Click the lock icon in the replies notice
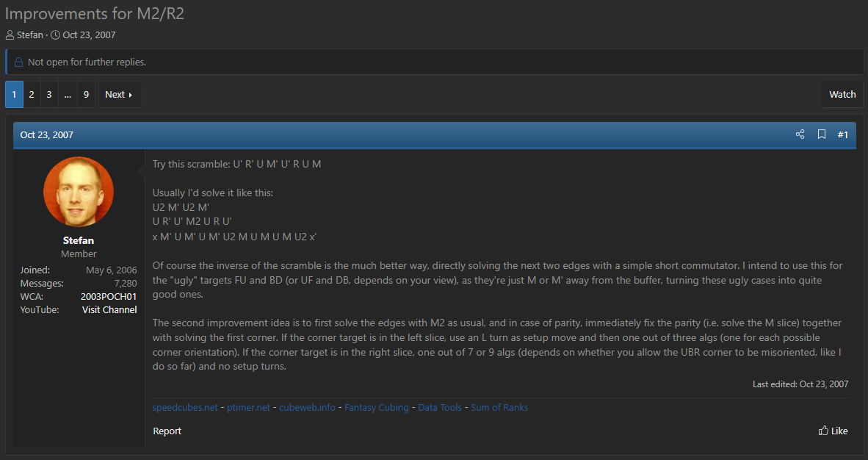This screenshot has height=460, width=868. pyautogui.click(x=19, y=62)
